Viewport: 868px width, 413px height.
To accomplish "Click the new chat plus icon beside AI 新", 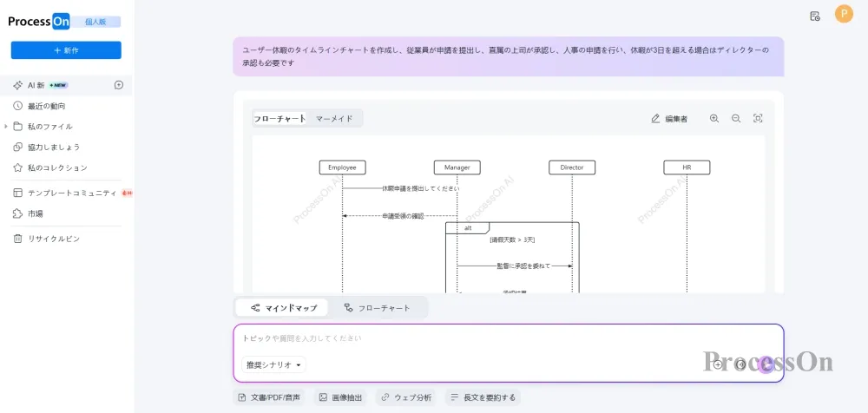I will [x=119, y=85].
